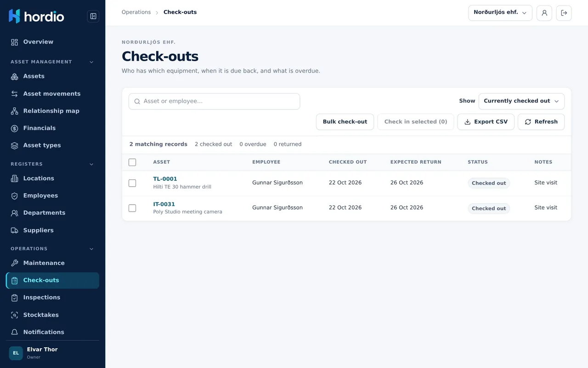This screenshot has height=368, width=588.
Task: Click the Departments people icon
Action: tap(15, 213)
